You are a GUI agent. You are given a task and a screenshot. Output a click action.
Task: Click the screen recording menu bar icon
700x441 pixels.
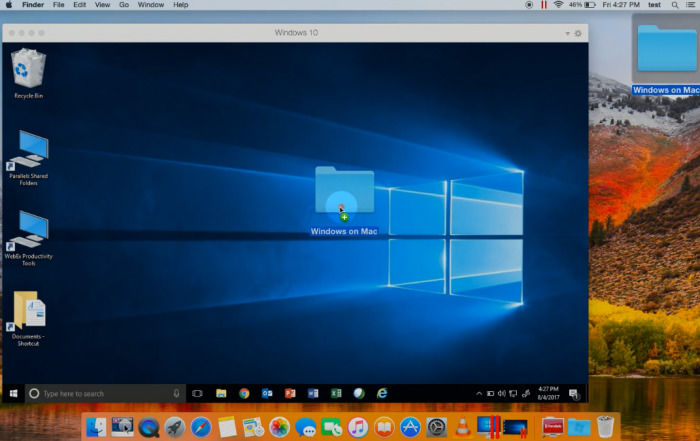(529, 5)
